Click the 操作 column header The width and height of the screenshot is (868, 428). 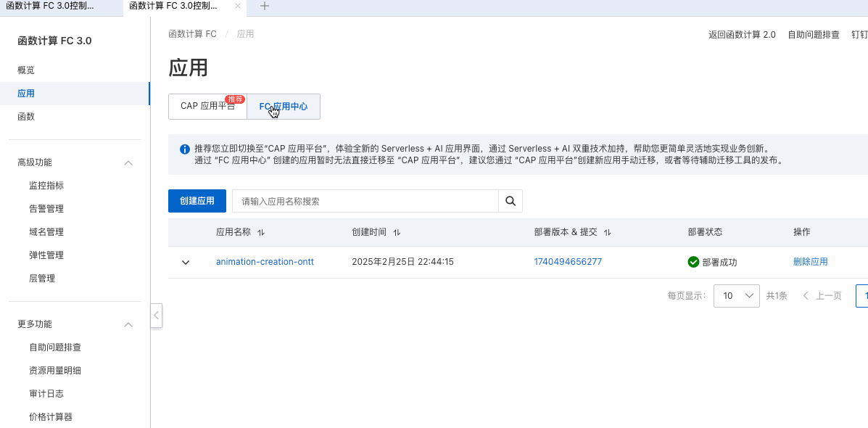click(x=801, y=232)
